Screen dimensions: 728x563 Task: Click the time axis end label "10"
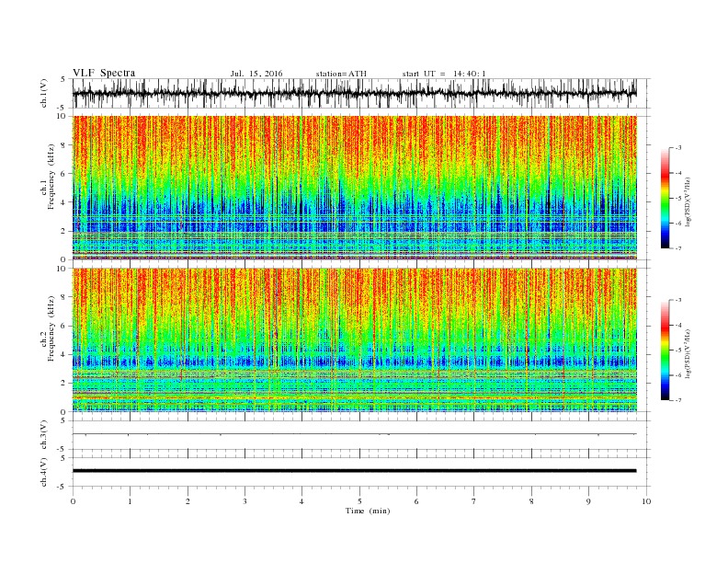pos(646,501)
